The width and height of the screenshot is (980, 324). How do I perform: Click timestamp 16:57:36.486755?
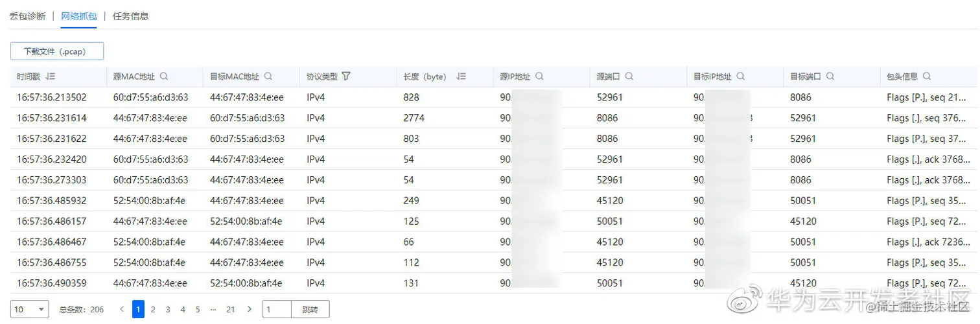52,263
